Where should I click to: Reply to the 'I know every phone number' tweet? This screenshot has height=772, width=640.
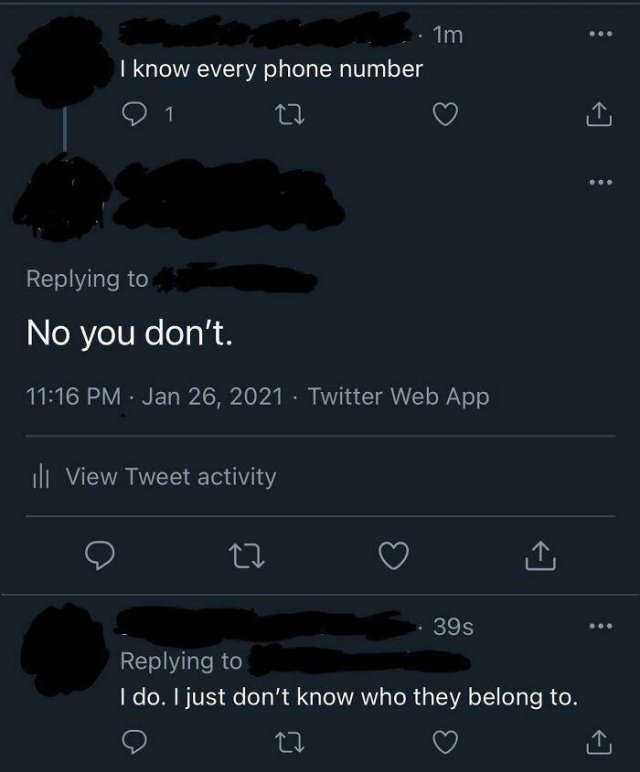tap(132, 119)
